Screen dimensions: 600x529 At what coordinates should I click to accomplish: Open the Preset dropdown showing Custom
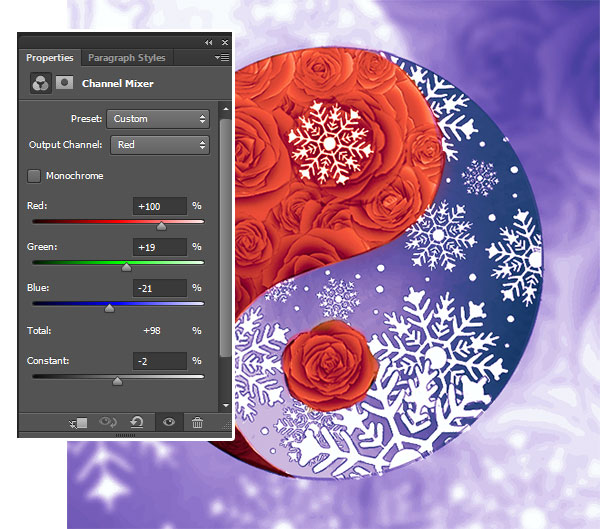pyautogui.click(x=158, y=119)
